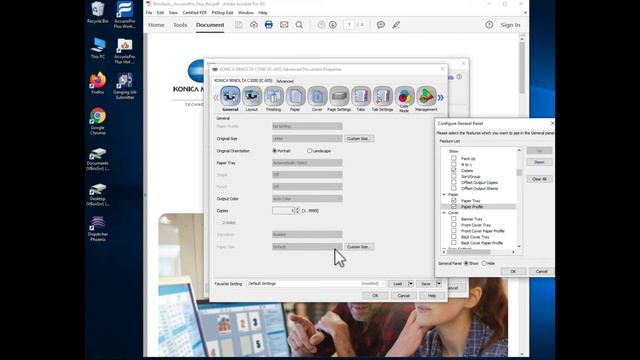Open the Acrobat Window menu
The width and height of the screenshot is (640, 360).
tap(246, 13)
